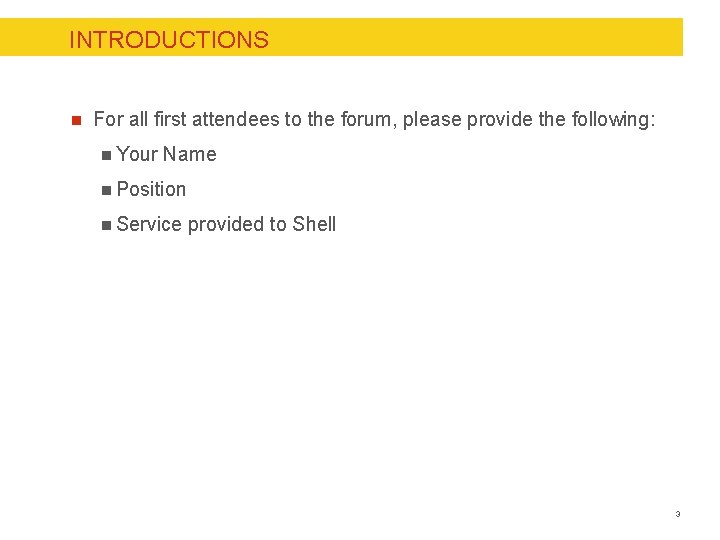
Task: Click the empty yellow banner right of title
Action: click(x=476, y=37)
